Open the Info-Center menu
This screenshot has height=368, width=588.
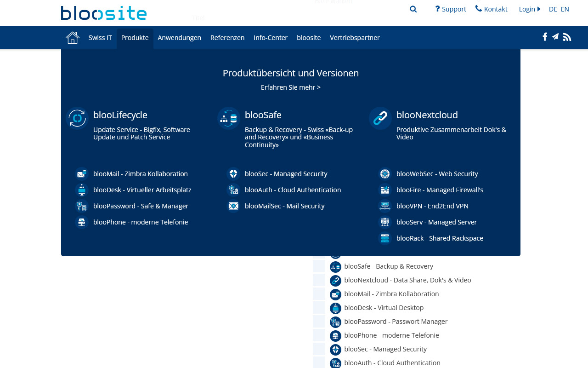point(271,38)
